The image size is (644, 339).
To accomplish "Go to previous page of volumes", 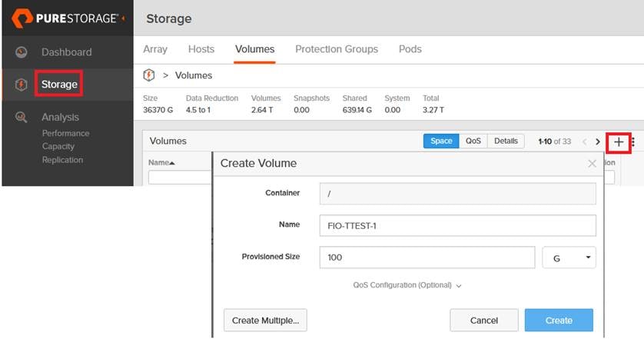I will (584, 141).
